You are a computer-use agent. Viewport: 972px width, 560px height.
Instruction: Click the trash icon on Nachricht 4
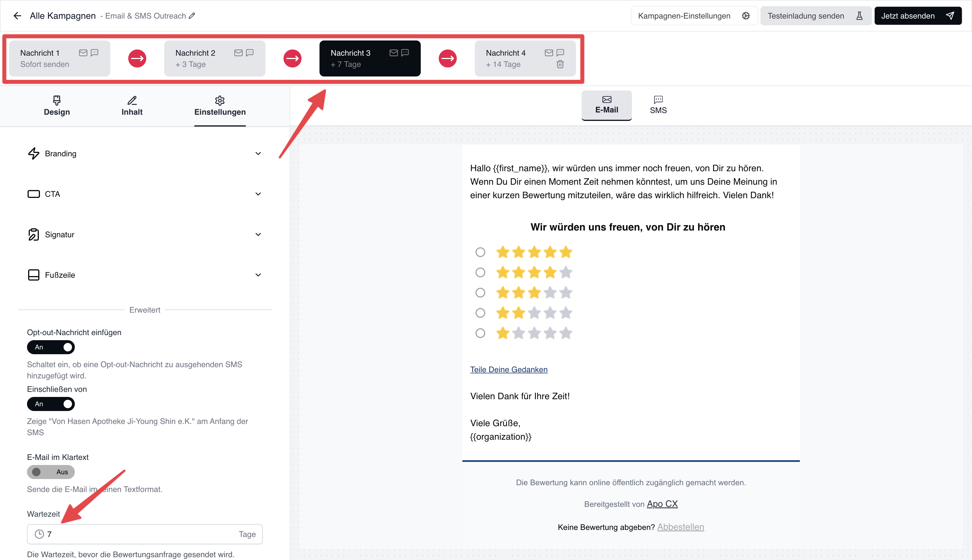560,64
